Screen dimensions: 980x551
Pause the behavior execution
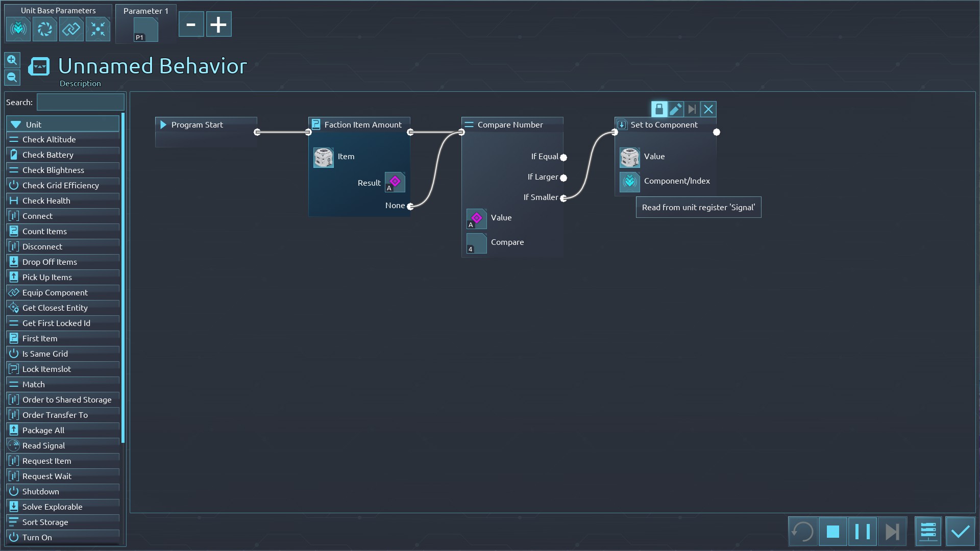[x=862, y=532]
